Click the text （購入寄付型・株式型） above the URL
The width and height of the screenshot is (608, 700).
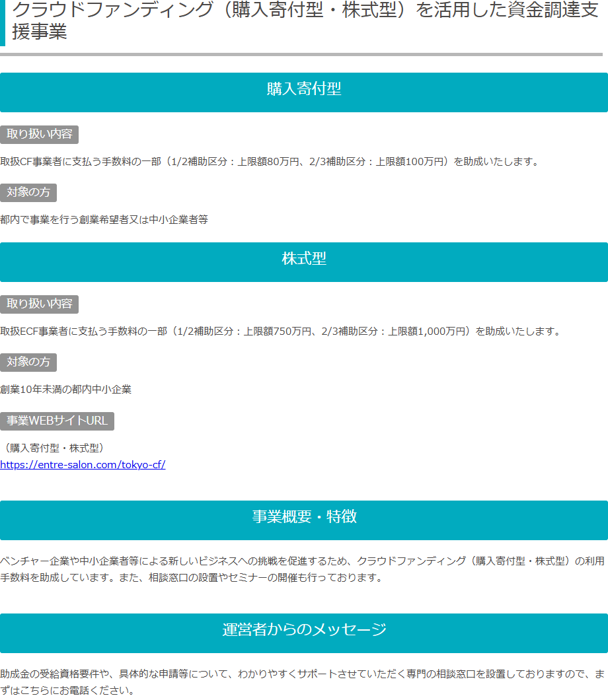[54, 448]
